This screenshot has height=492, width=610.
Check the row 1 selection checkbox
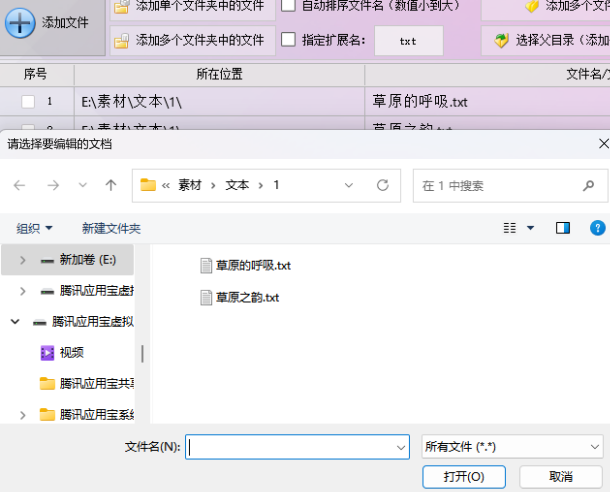pos(28,101)
